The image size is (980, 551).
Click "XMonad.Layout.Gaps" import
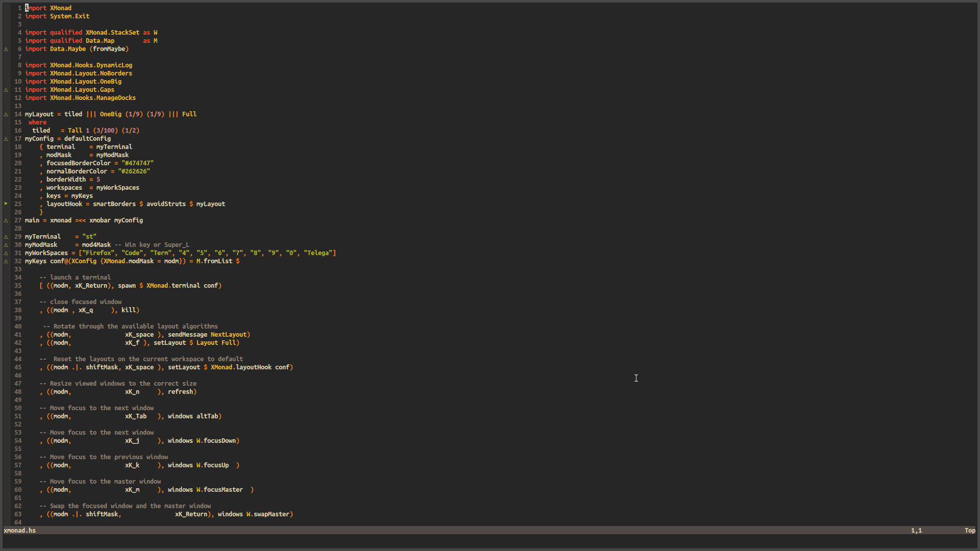pos(82,90)
